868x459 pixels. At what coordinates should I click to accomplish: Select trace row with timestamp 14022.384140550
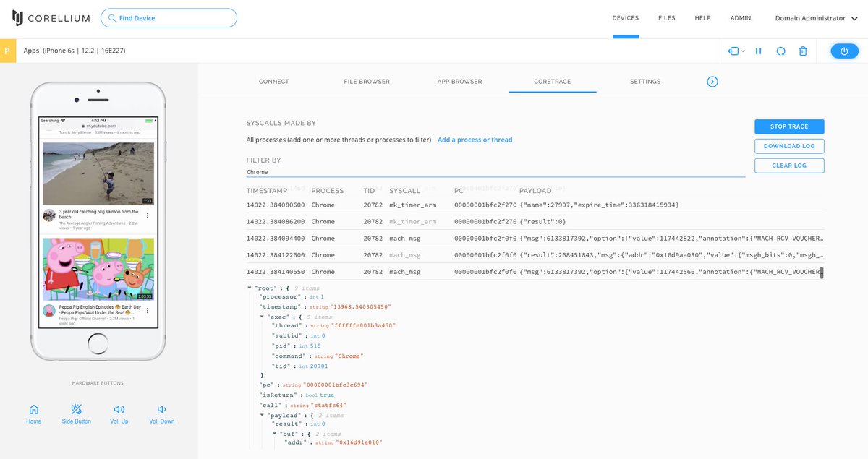[535, 272]
